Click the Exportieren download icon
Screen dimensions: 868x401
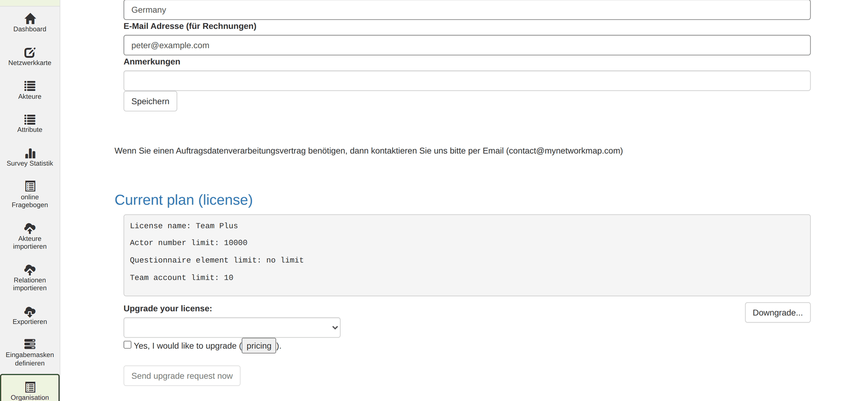pyautogui.click(x=30, y=312)
